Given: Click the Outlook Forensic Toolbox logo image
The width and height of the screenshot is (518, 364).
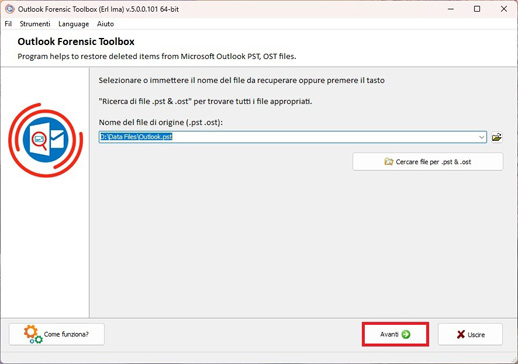Looking at the screenshot, I should 46,140.
